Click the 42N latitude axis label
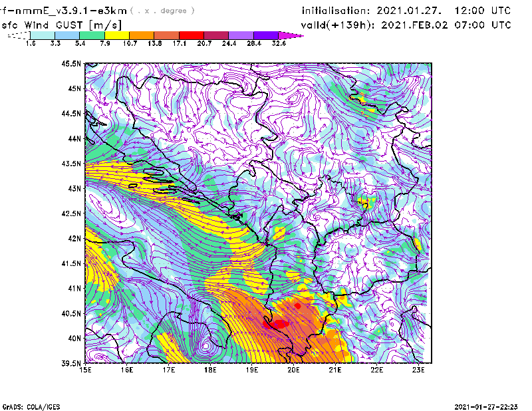Image resolution: width=532 pixels, height=411 pixels. click(73, 238)
